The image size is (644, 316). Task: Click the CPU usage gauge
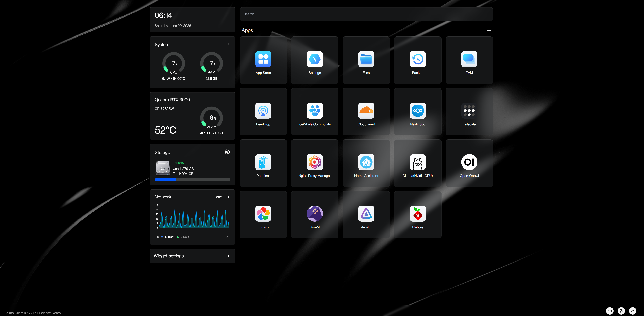(174, 62)
